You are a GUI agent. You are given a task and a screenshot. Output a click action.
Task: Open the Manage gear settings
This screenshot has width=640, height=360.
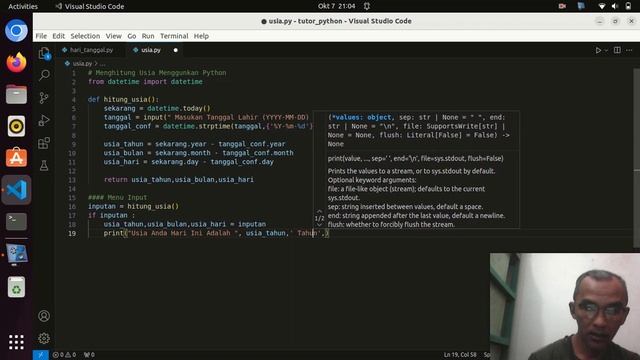tap(44, 338)
